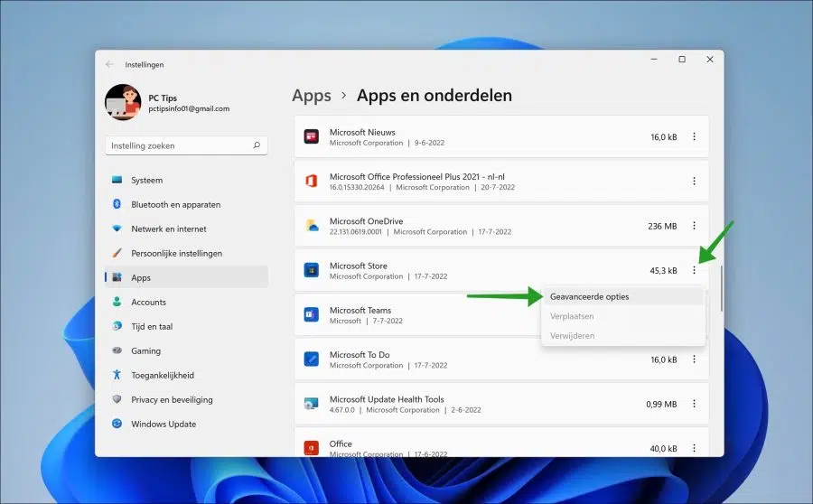
Task: Open Bluetooth en apparaten section
Action: (x=186, y=204)
